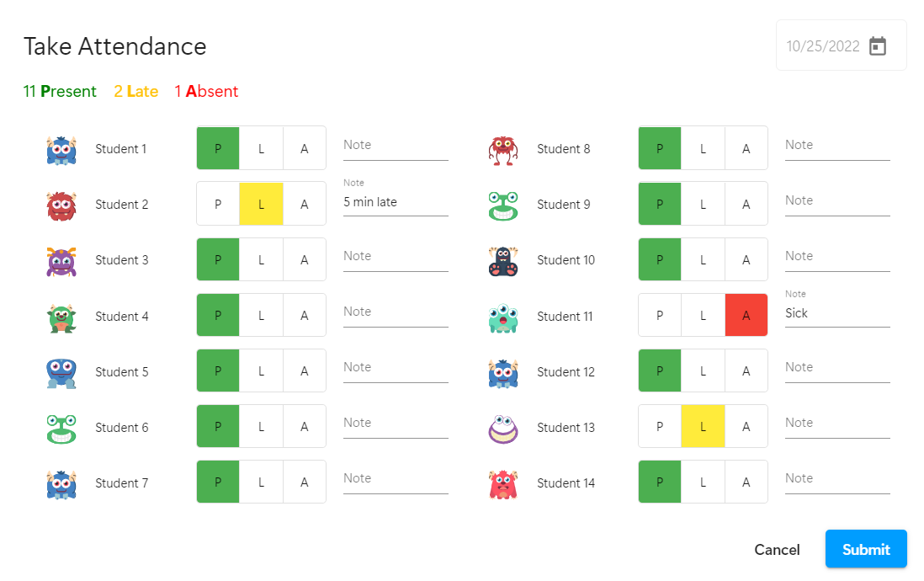Click the Note field for Student 12
This screenshot has height=581, width=924.
(x=836, y=368)
